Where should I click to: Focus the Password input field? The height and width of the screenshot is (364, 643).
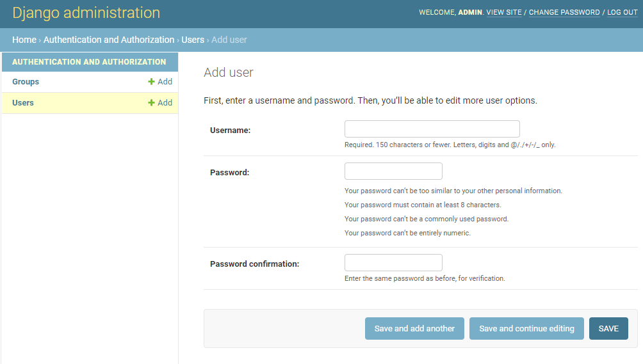(x=393, y=171)
